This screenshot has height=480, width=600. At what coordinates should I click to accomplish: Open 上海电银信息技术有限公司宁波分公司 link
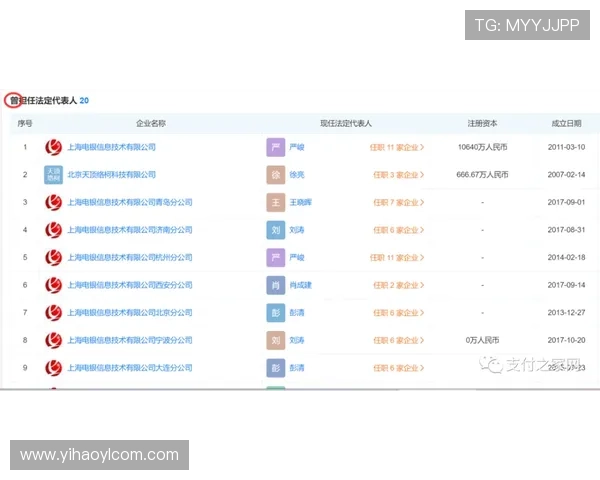tap(130, 340)
